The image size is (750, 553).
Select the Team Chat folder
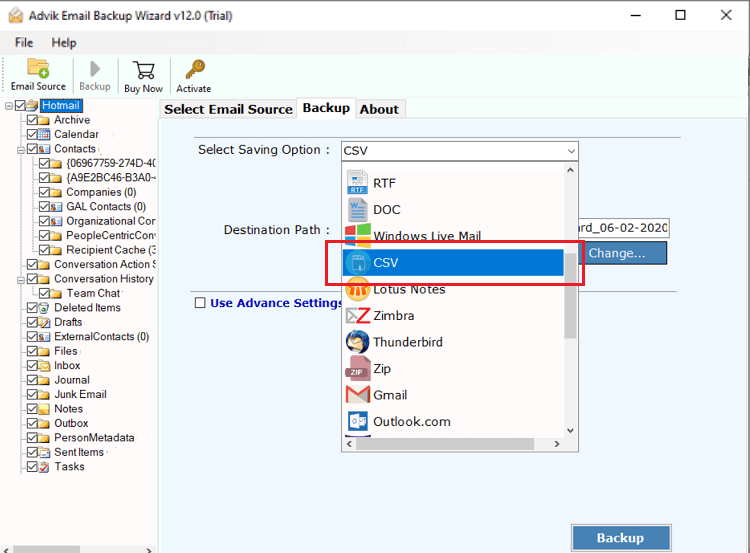[x=93, y=293]
